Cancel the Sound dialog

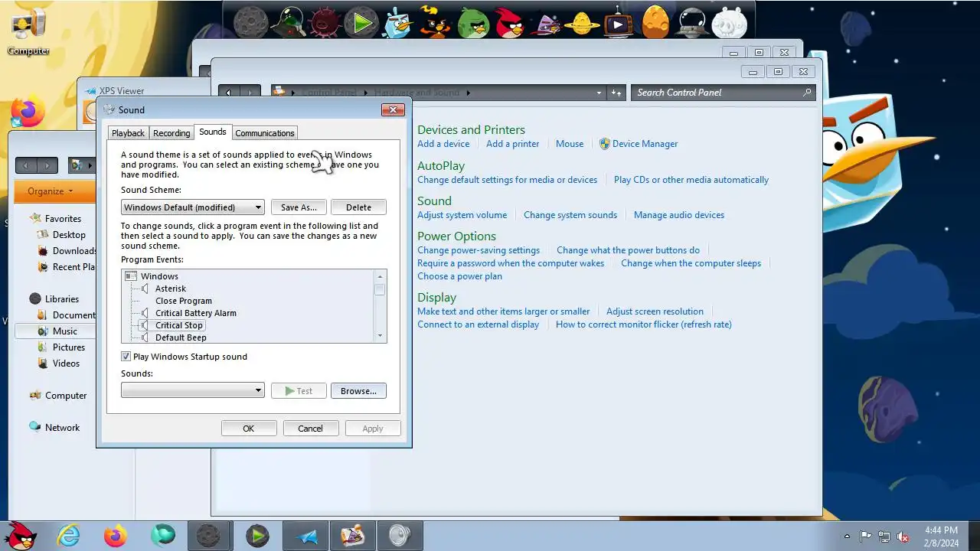click(310, 429)
